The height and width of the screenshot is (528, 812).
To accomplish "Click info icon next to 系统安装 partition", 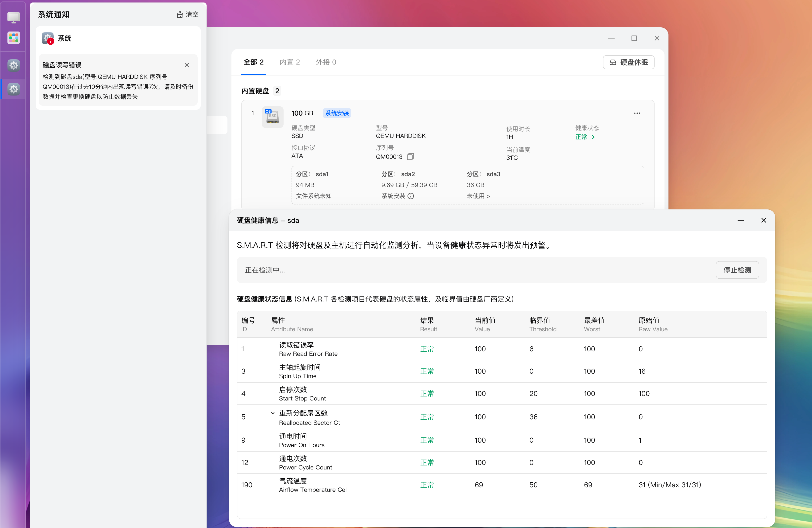I will point(411,196).
